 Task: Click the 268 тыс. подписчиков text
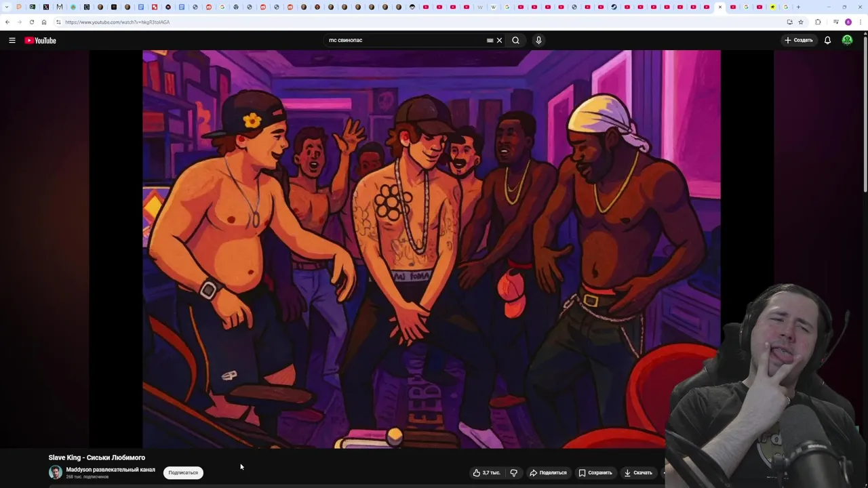[87, 477]
